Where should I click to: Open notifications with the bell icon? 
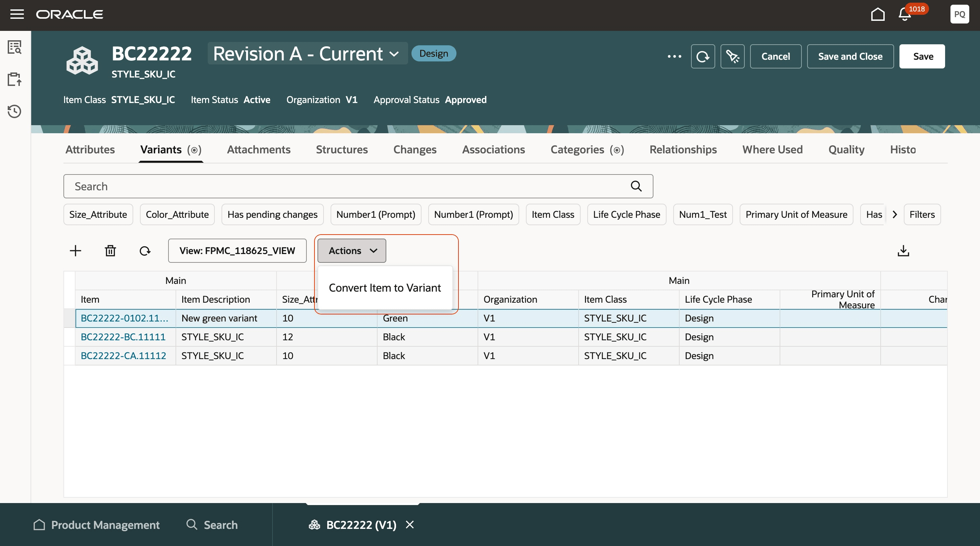(x=903, y=14)
